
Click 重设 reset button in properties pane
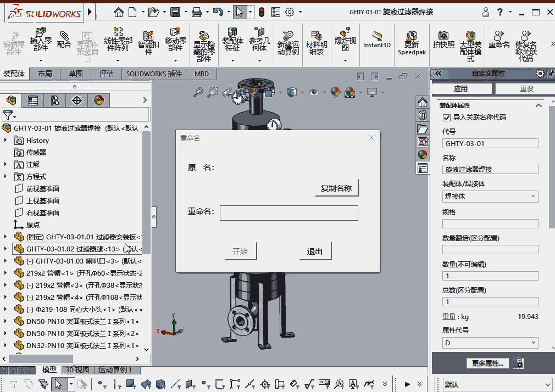pos(526,89)
